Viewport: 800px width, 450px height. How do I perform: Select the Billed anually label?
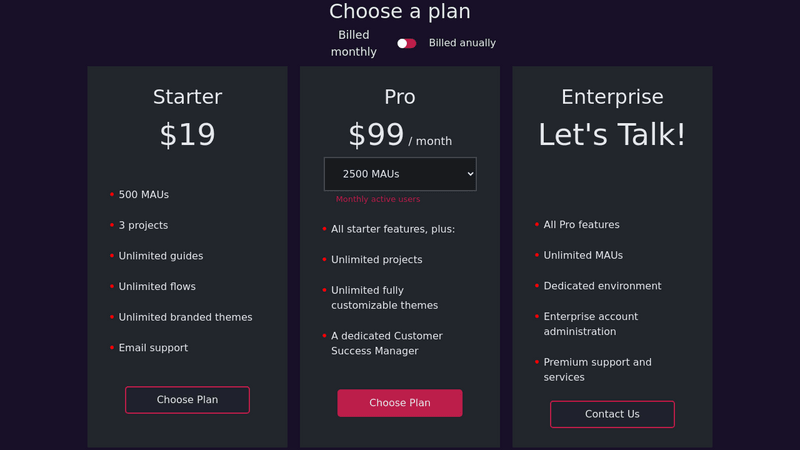tap(462, 43)
